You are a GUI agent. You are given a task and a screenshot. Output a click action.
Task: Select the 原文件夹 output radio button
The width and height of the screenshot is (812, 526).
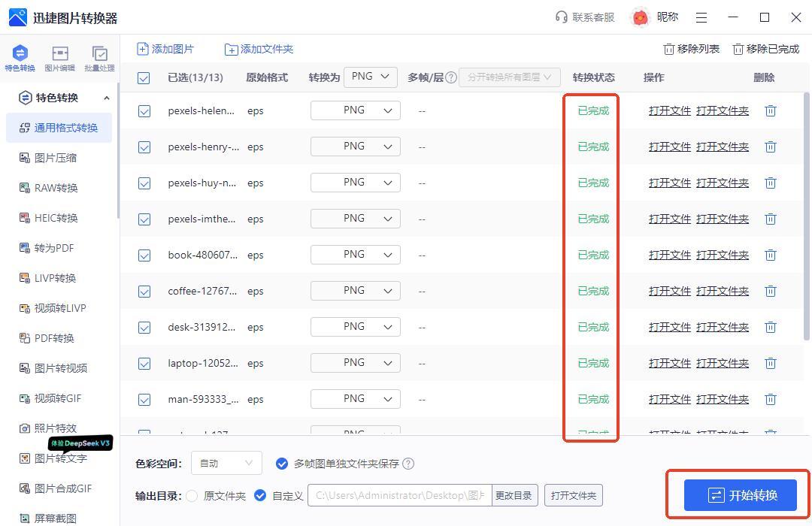point(192,496)
